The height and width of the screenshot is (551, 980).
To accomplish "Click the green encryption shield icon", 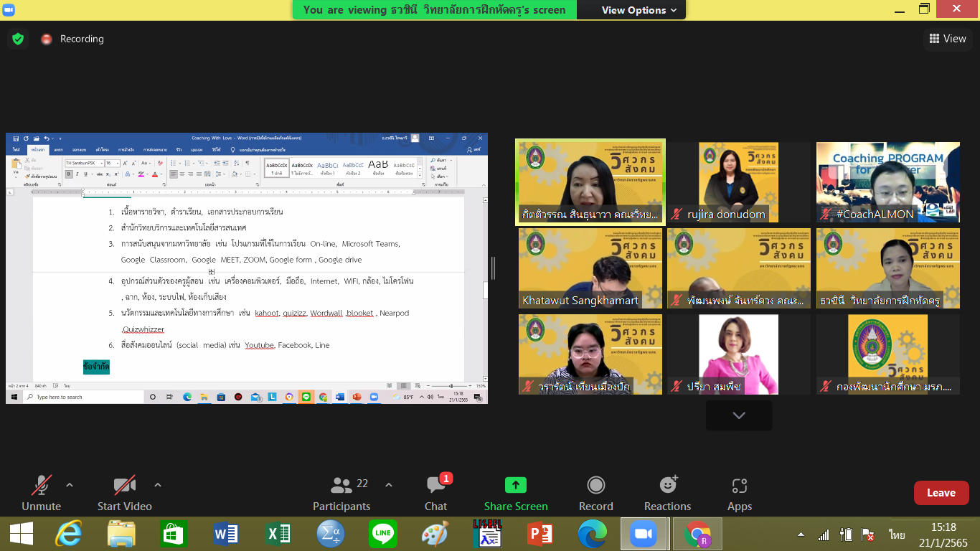I will 18,39.
